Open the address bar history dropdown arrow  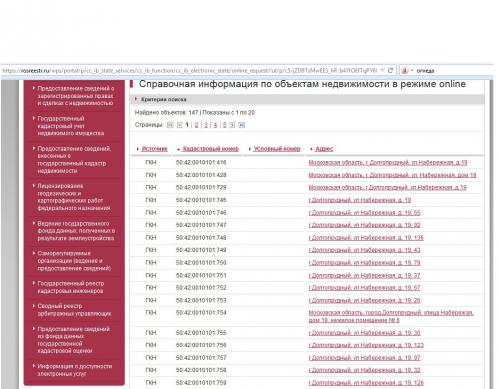383,71
